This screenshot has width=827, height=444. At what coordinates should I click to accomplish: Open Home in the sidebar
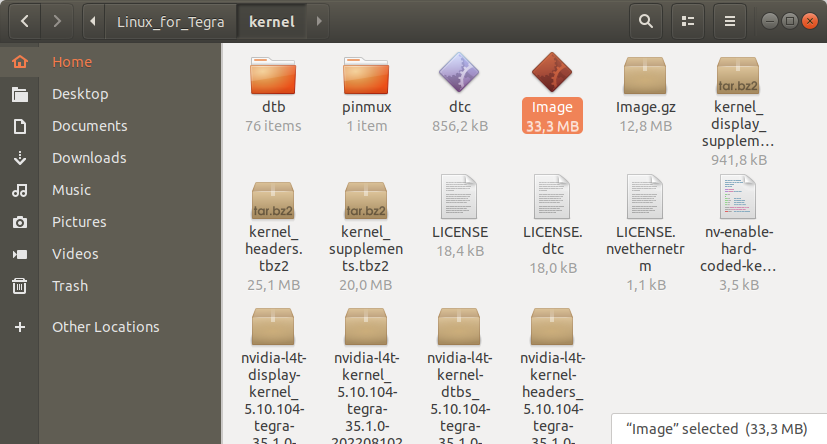tap(72, 62)
